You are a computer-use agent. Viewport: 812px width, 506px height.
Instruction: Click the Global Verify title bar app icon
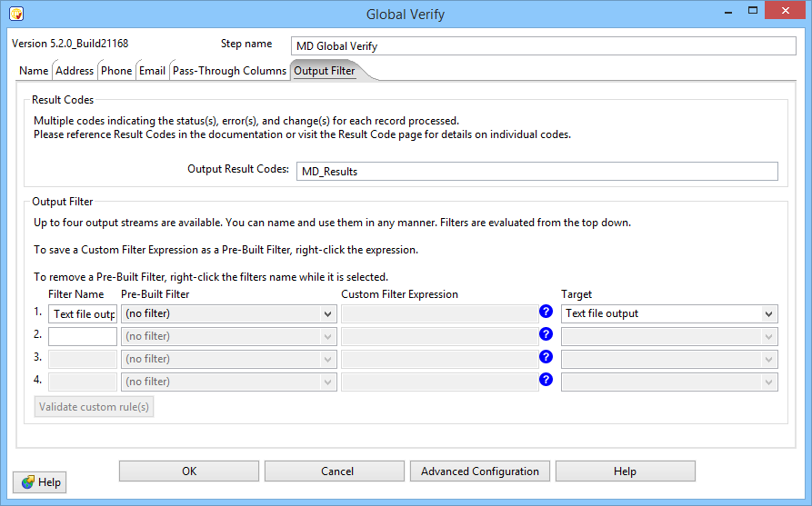[15, 15]
